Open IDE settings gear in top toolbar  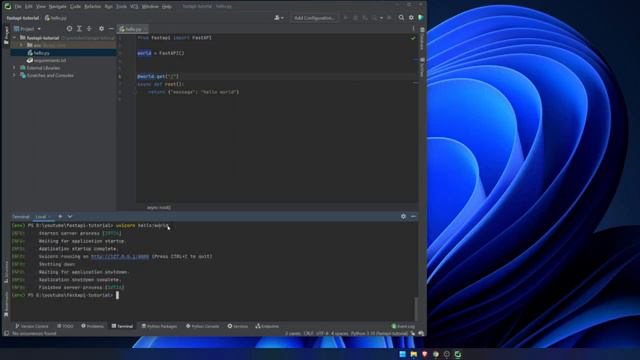click(411, 18)
